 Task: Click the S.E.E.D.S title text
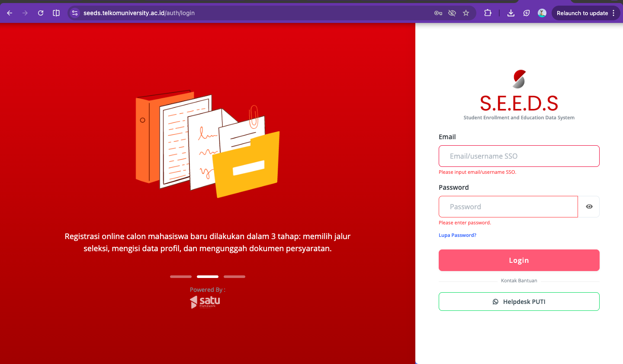click(x=519, y=104)
